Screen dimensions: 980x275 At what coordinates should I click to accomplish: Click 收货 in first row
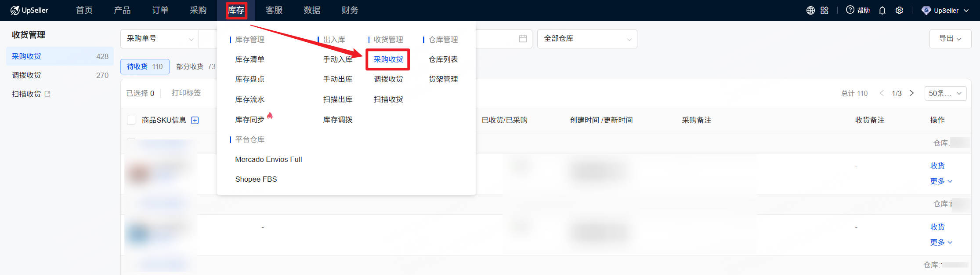(x=937, y=166)
